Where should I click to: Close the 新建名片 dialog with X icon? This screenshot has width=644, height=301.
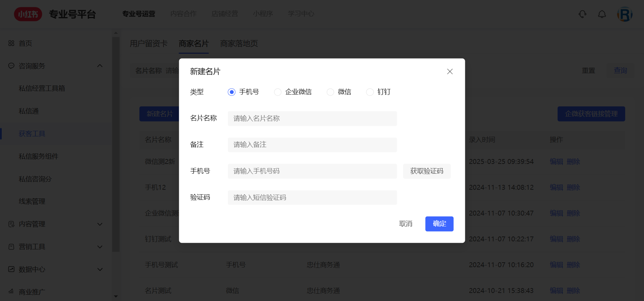450,72
